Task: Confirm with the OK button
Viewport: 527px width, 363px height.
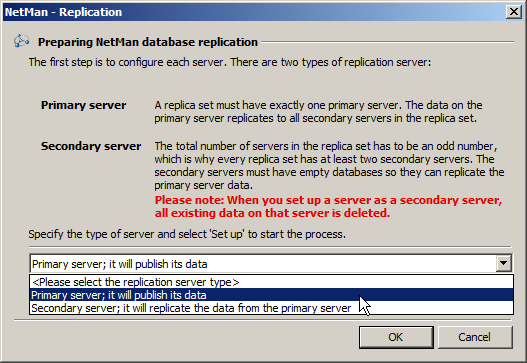Action: (396, 337)
